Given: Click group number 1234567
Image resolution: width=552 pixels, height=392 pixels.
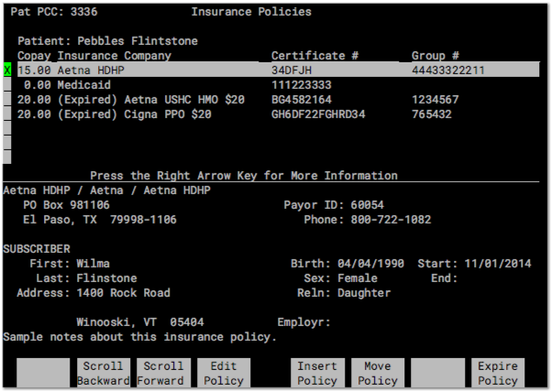Looking at the screenshot, I should 436,100.
